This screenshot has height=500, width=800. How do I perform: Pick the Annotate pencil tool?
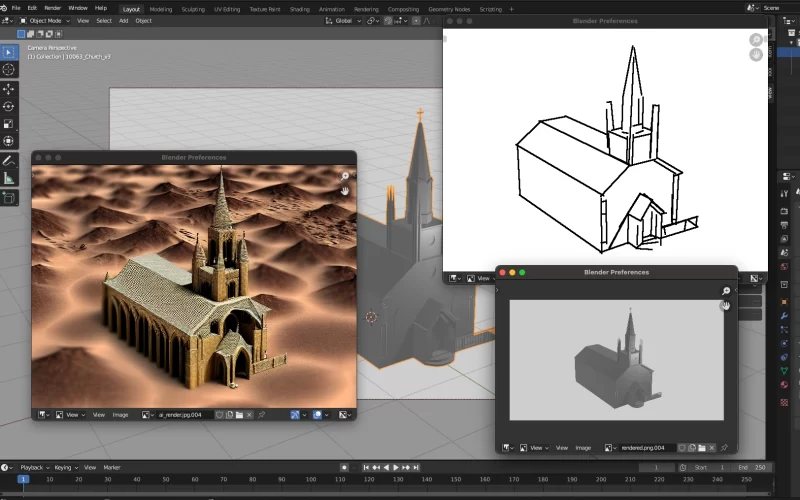pyautogui.click(x=9, y=160)
